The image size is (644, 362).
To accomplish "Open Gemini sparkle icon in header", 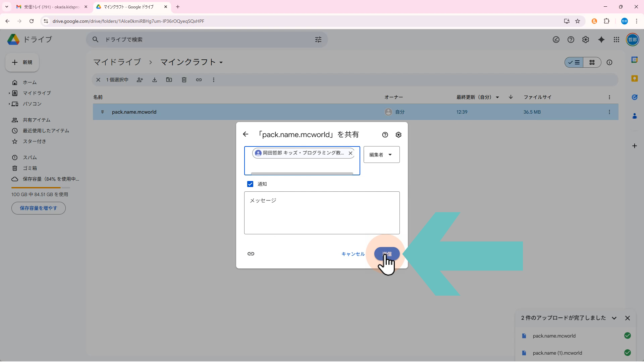I will pyautogui.click(x=601, y=40).
